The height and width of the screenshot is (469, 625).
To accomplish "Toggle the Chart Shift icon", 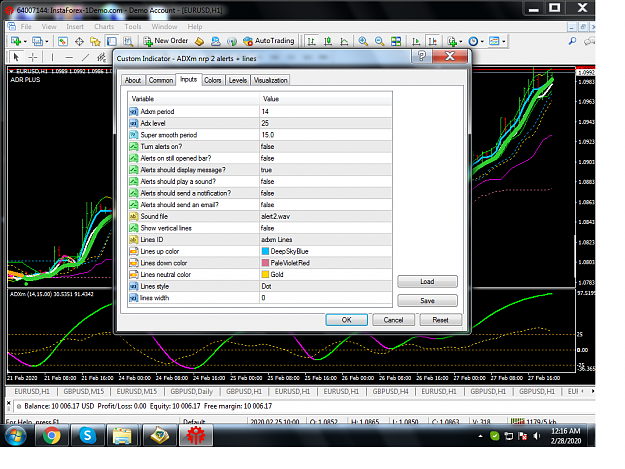I will coord(432,41).
